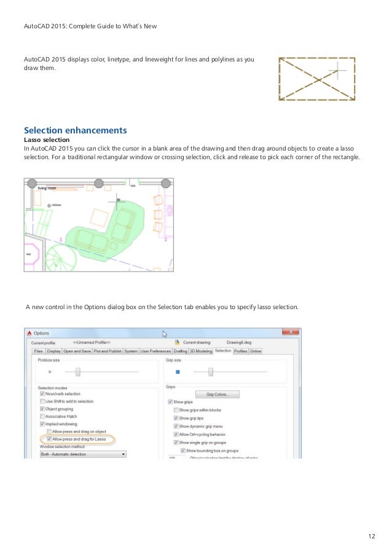Toggle Show single grip on groups
392x555 pixels.
(x=176, y=443)
